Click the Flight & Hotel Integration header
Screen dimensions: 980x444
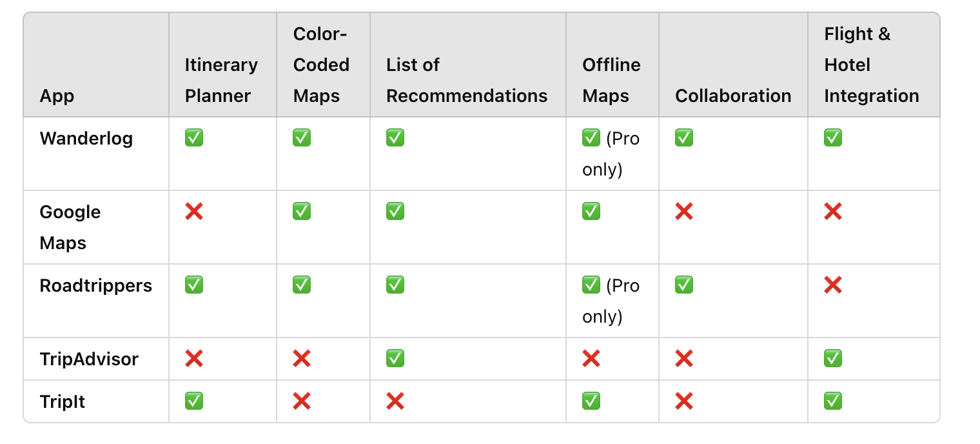(x=872, y=65)
